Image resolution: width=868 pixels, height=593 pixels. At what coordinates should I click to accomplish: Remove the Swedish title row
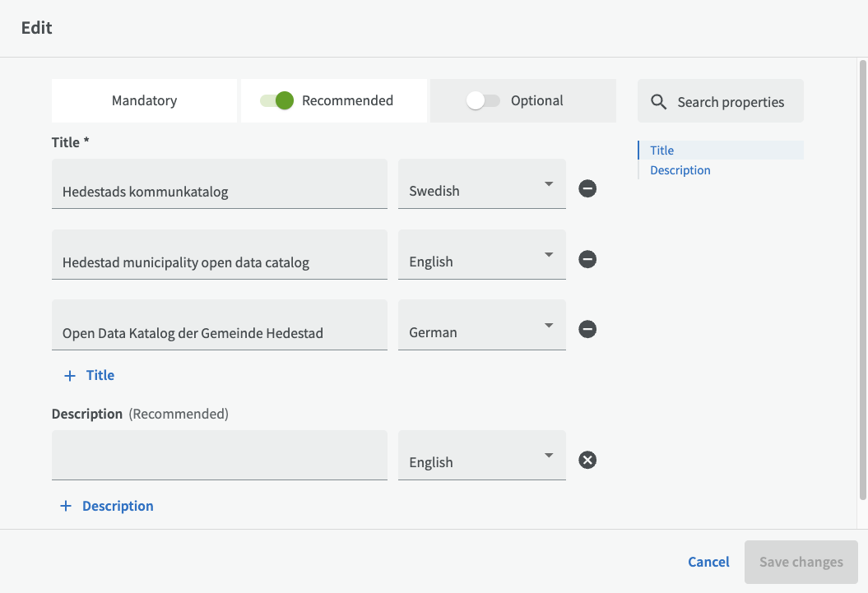pos(587,189)
